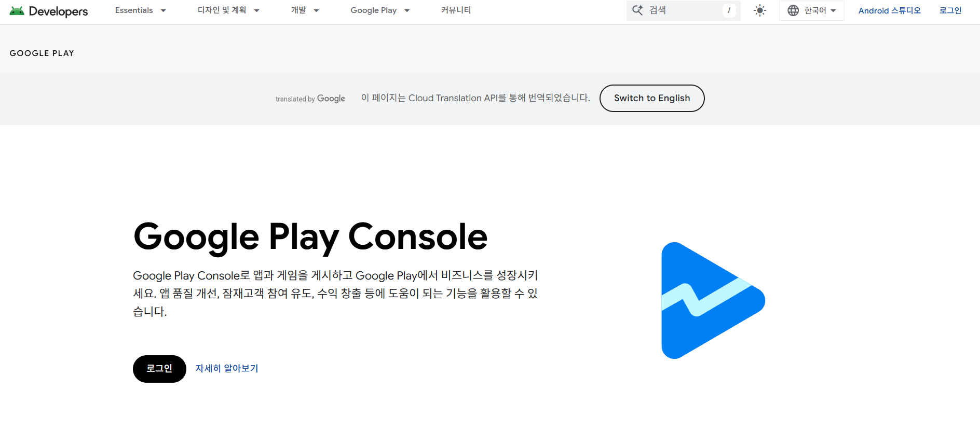980x446 pixels.
Task: Expand the Google Play menu arrow
Action: point(407,10)
